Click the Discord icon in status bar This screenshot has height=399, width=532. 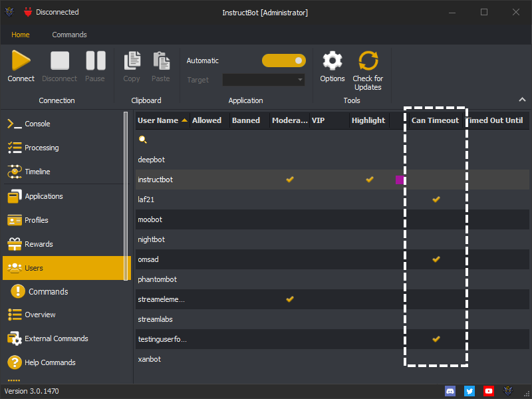point(450,391)
